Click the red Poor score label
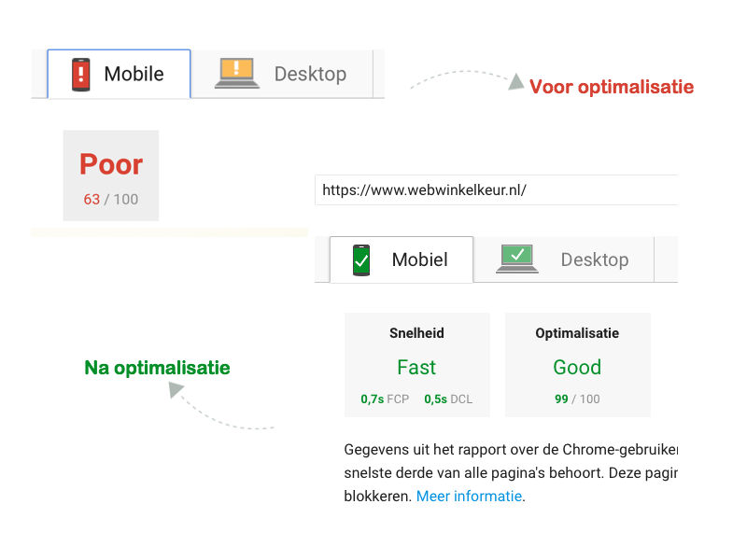 (111, 164)
